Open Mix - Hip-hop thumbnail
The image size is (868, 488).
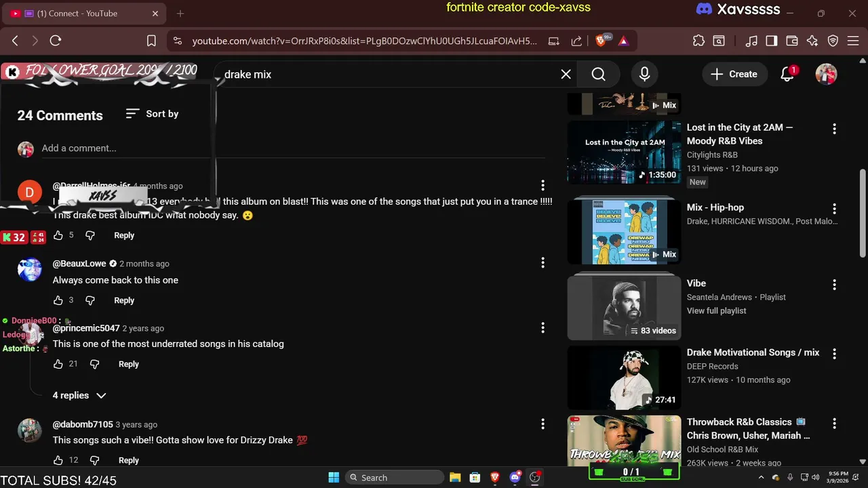coord(624,232)
